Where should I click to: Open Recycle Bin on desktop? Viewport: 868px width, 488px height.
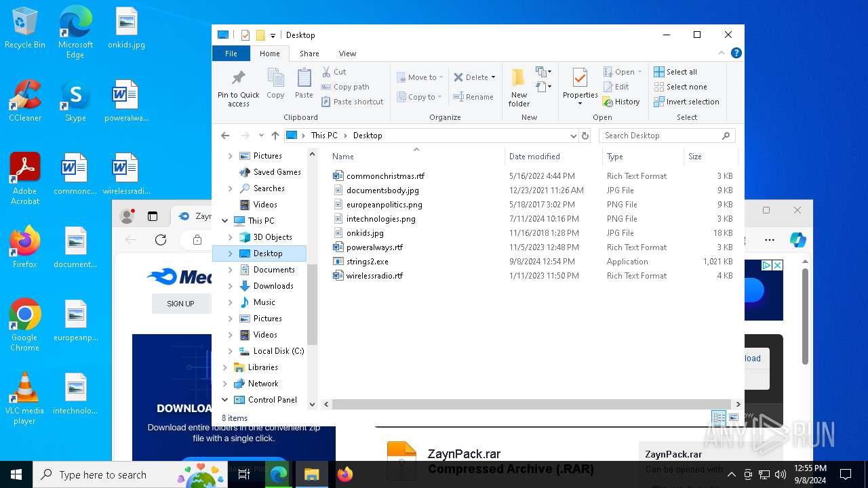25,28
